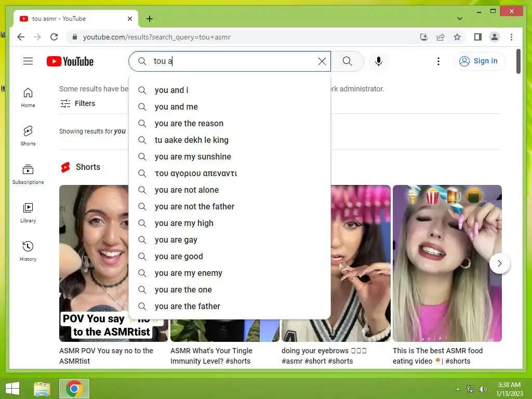Open the food eating ASMR short thumbnail
This screenshot has width=532, height=399.
click(447, 263)
